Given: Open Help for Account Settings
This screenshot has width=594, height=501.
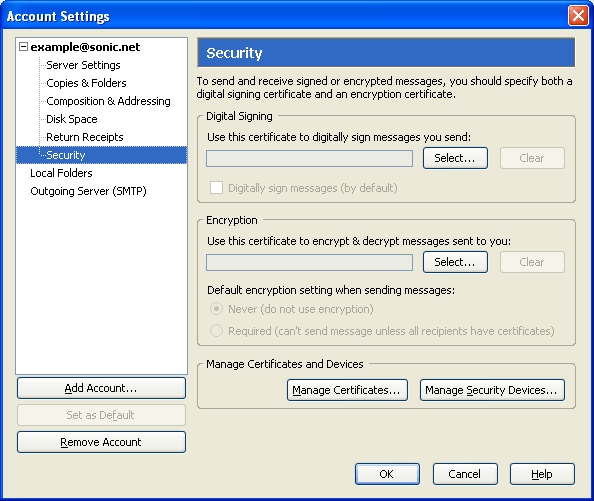Looking at the screenshot, I should tap(542, 474).
